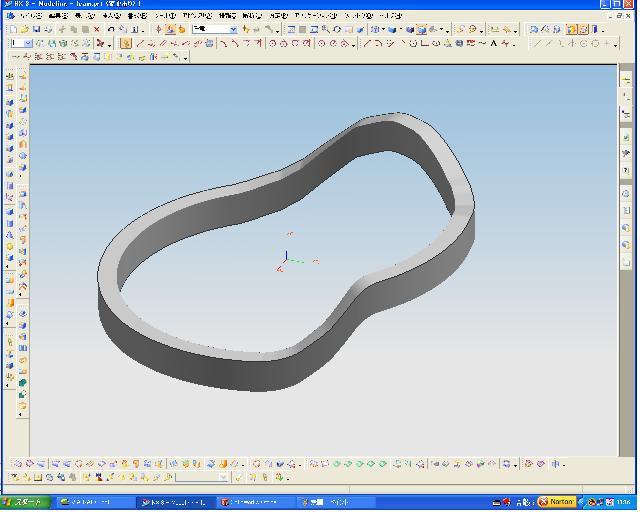Expand the third toolbar row options arrow

tap(186, 57)
